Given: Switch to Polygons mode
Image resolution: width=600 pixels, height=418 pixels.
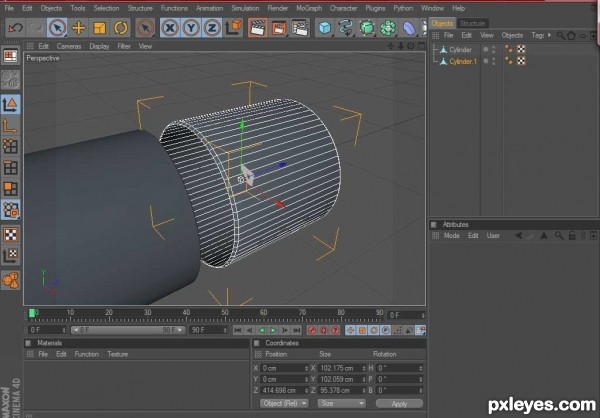Looking at the screenshot, I should point(10,189).
